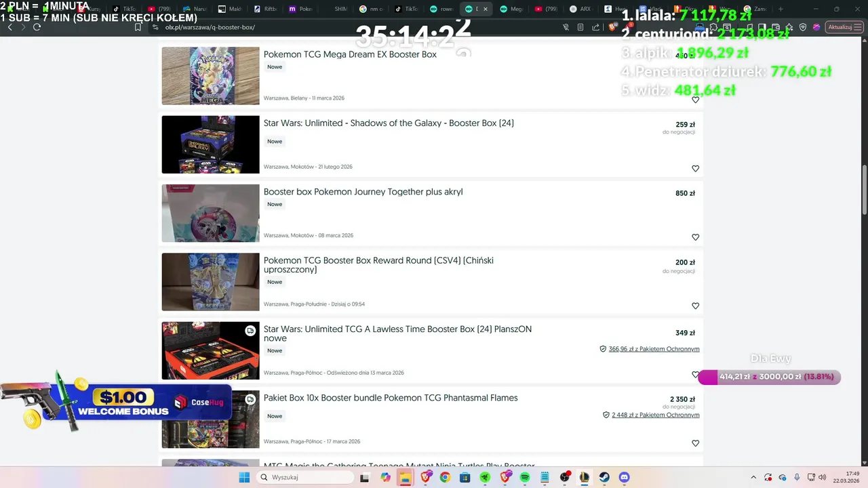
Task: Open Star Wars A Lawless Time listing title
Action: click(x=397, y=333)
